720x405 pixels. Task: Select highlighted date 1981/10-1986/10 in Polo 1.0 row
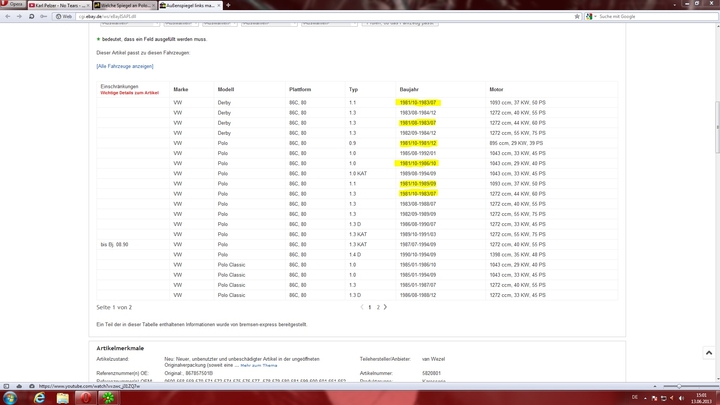(417, 163)
